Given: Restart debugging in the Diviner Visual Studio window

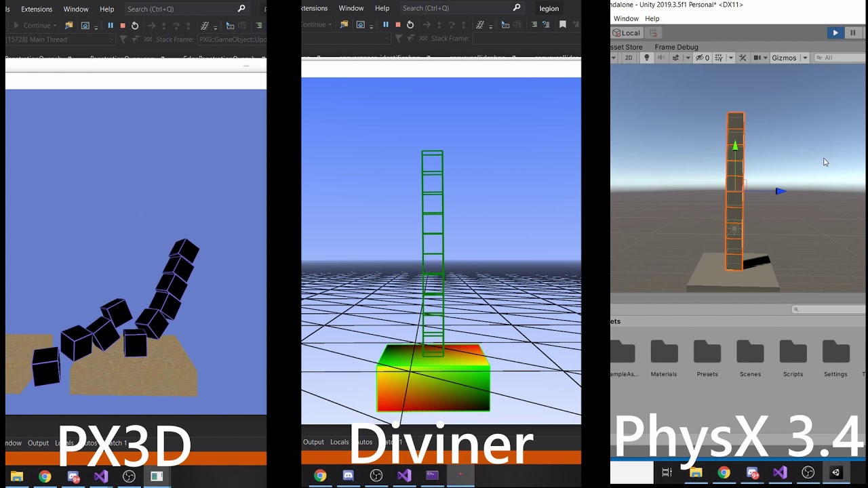Looking at the screenshot, I should (x=410, y=24).
